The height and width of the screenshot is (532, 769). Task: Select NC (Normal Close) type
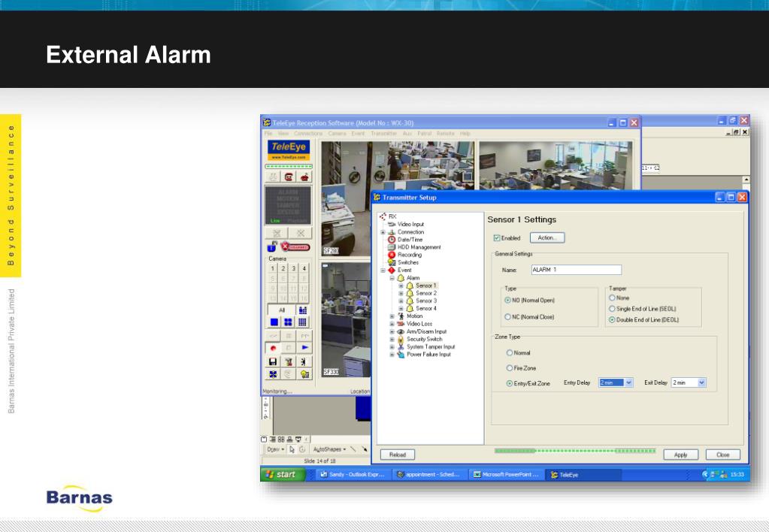point(507,317)
